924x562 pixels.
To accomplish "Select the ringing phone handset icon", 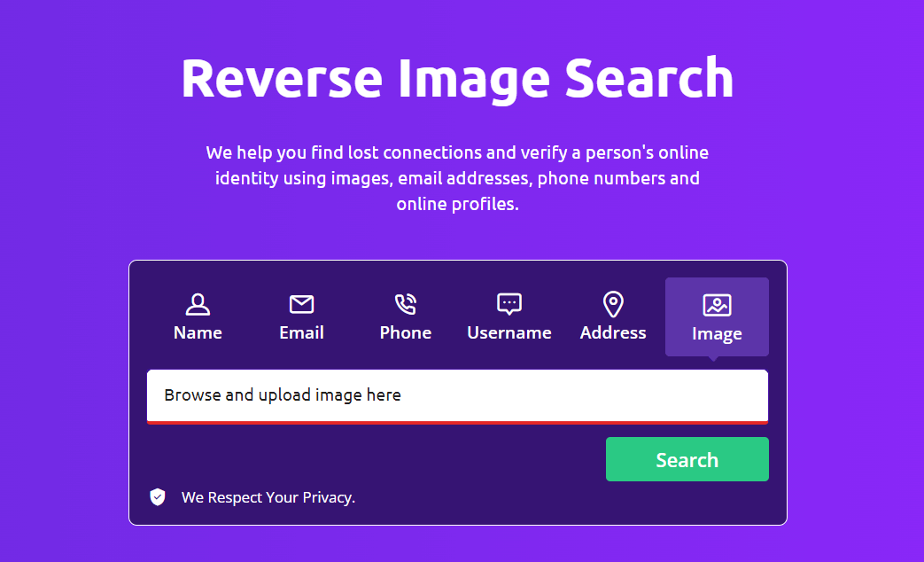I will (x=405, y=305).
